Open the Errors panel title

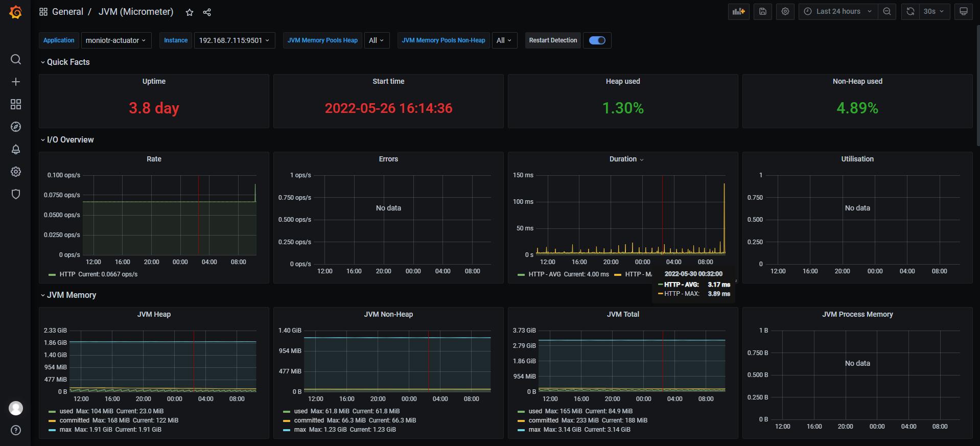tap(388, 159)
